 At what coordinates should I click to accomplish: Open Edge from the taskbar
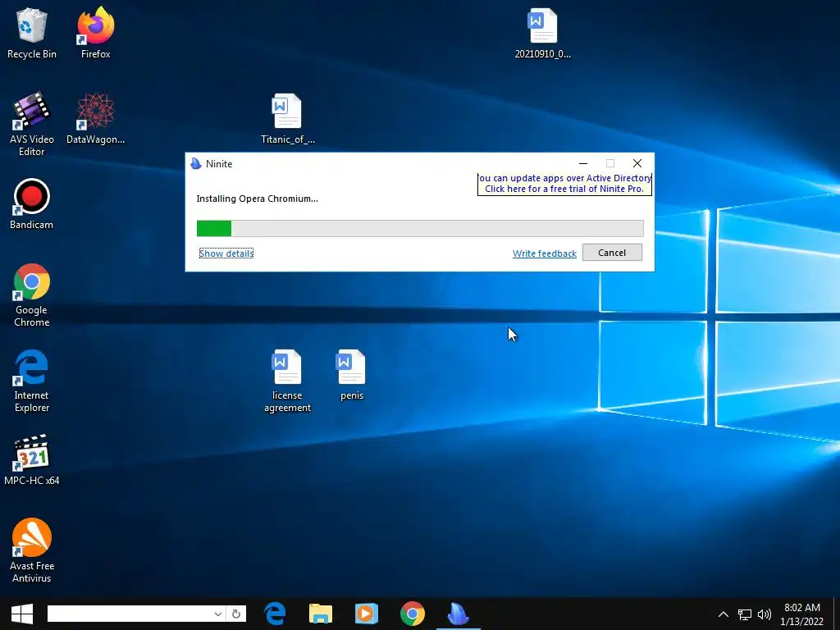click(275, 614)
